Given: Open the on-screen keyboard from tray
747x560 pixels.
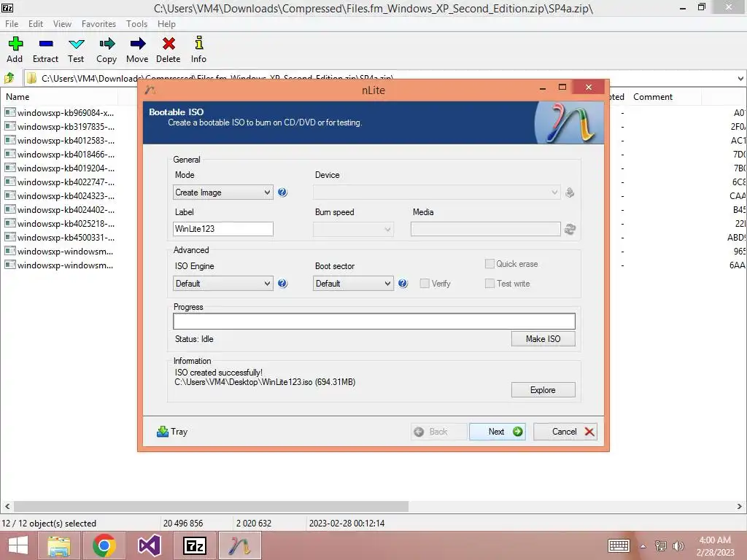Looking at the screenshot, I should (x=619, y=545).
